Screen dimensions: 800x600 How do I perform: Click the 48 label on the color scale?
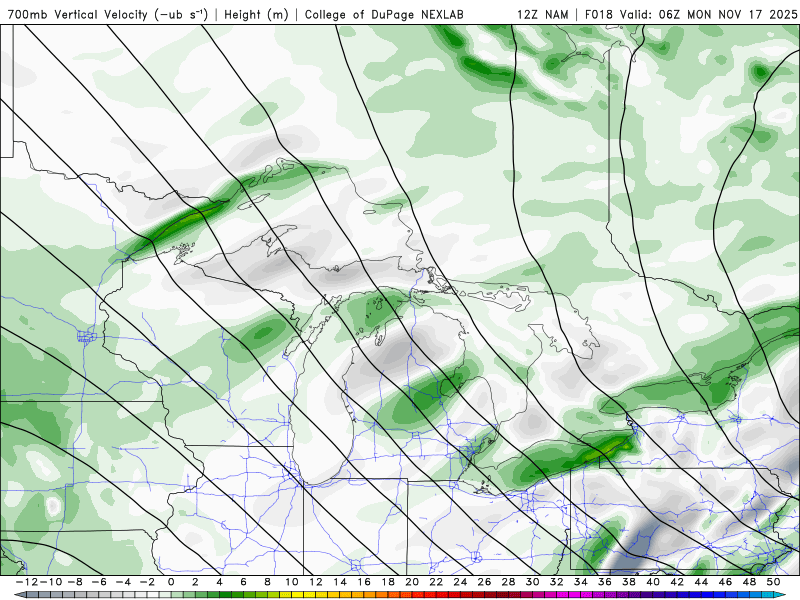click(x=749, y=582)
